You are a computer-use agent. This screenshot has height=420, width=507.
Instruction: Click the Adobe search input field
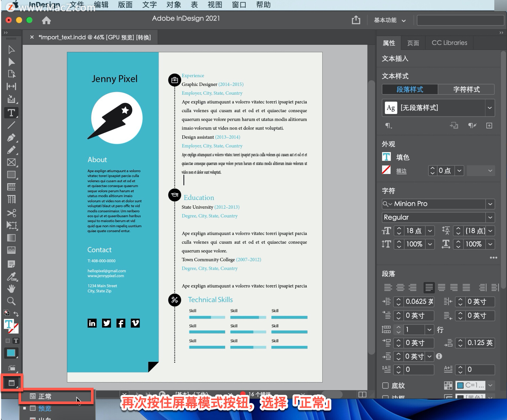pos(460,20)
